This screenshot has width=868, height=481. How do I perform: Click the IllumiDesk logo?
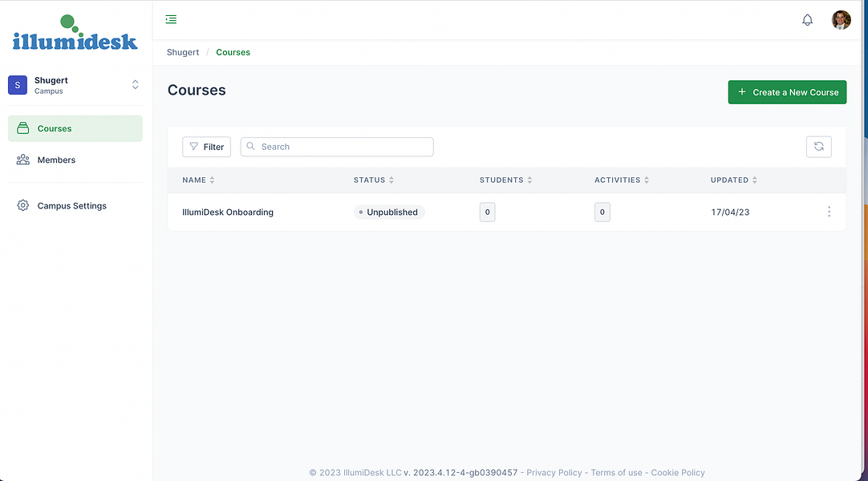[75, 33]
